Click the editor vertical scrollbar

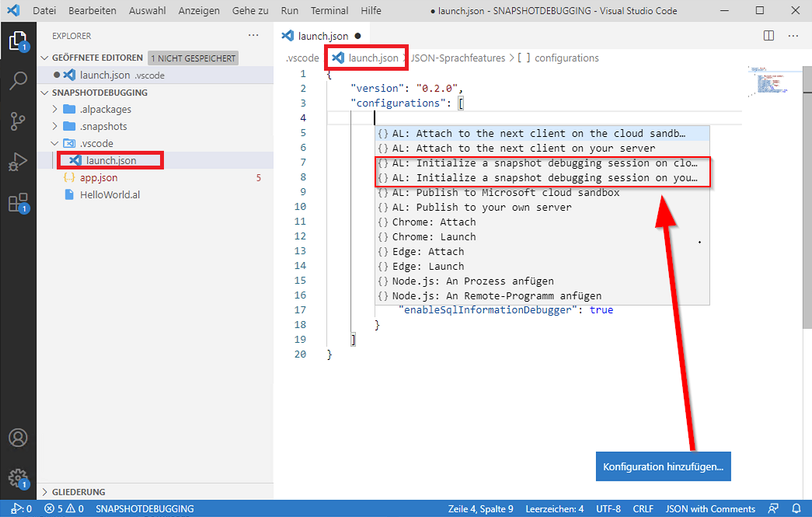[807, 197]
